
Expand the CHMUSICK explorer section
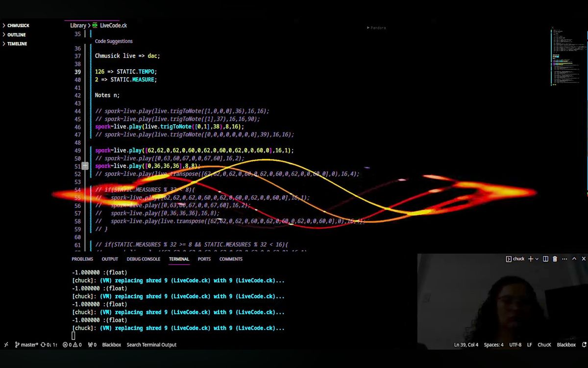pos(18,26)
